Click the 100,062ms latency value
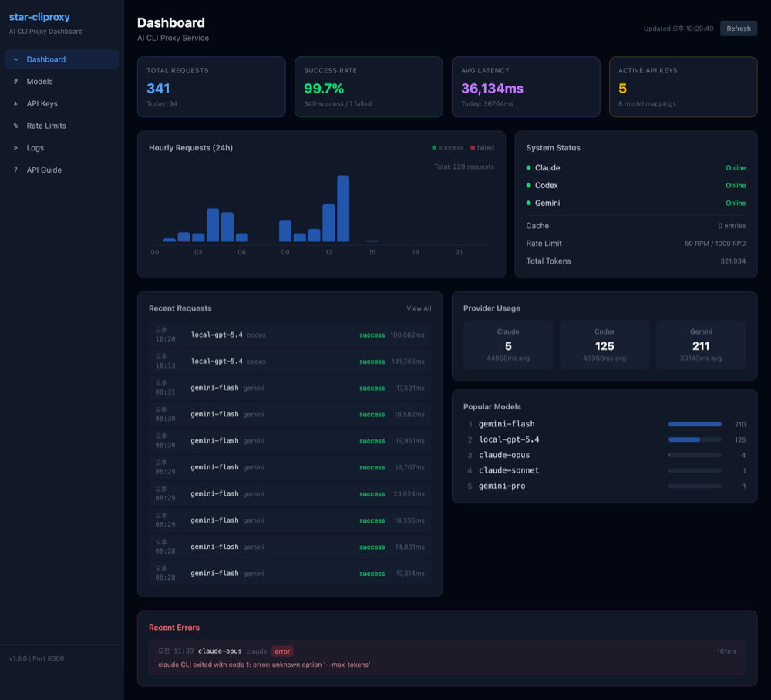This screenshot has width=771, height=700. click(407, 335)
